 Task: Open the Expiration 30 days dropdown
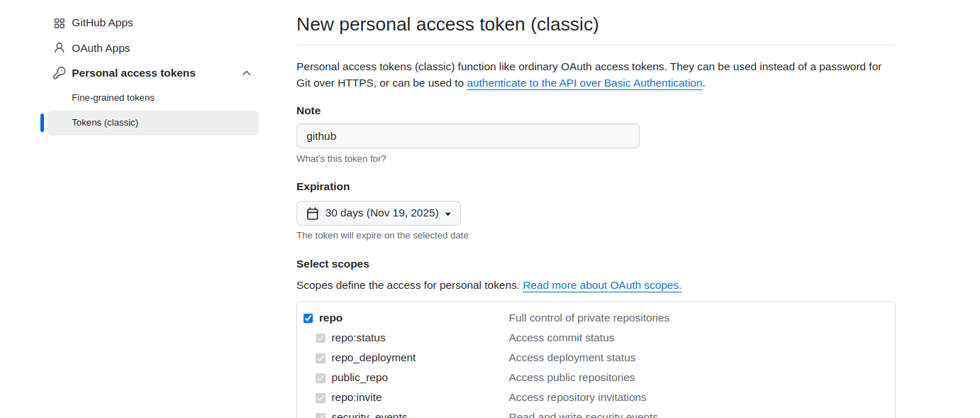[379, 214]
